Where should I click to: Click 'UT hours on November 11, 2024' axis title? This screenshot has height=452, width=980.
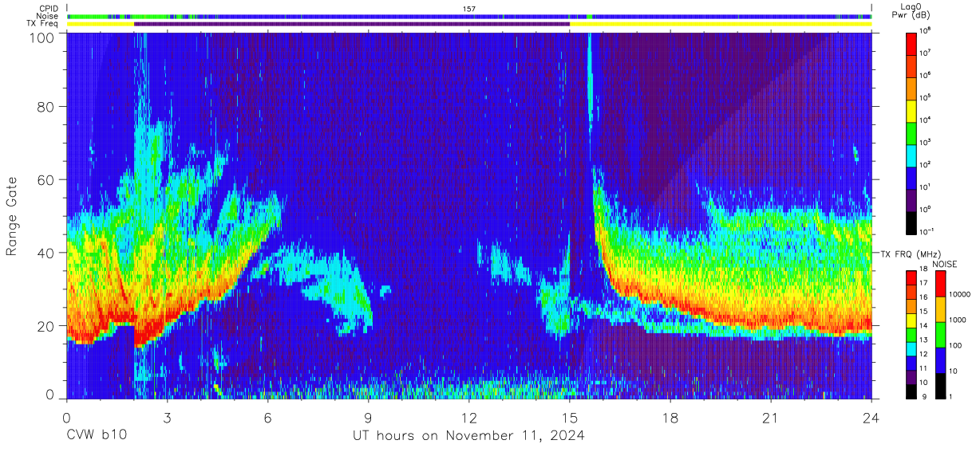[469, 436]
